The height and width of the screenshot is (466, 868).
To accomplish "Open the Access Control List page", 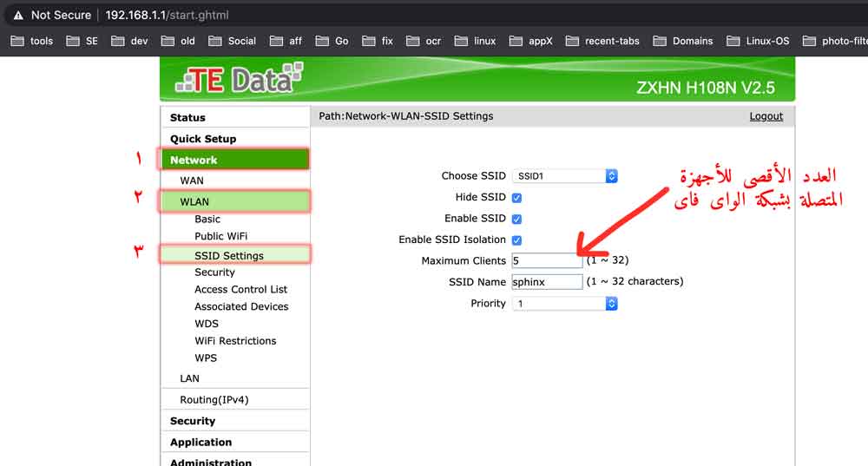I will pyautogui.click(x=240, y=290).
